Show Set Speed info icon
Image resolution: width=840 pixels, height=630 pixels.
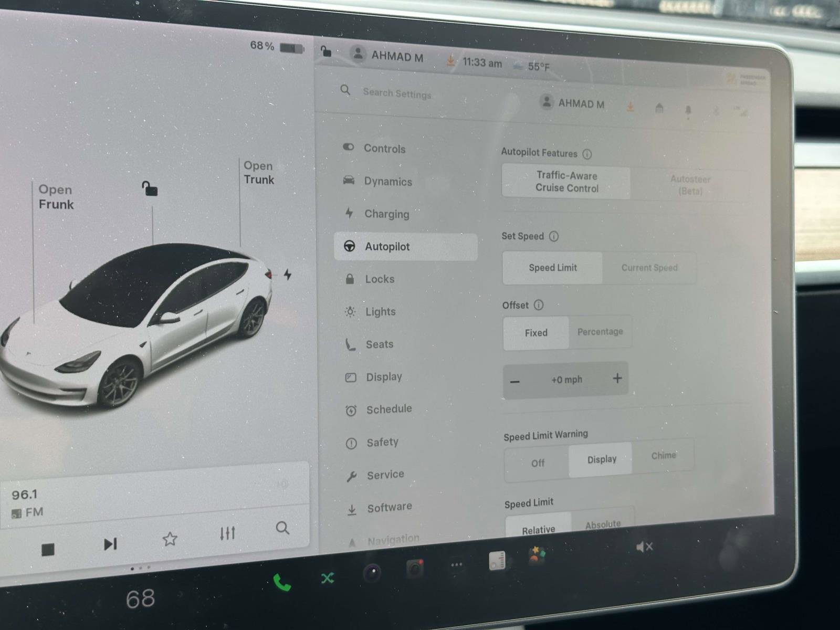click(x=554, y=236)
